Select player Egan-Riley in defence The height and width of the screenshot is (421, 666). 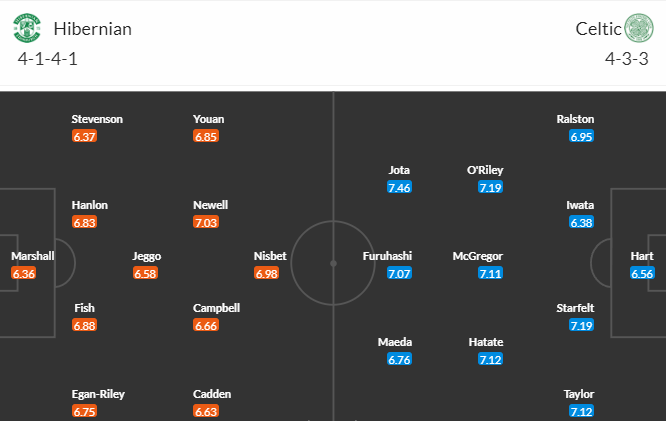tap(98, 394)
